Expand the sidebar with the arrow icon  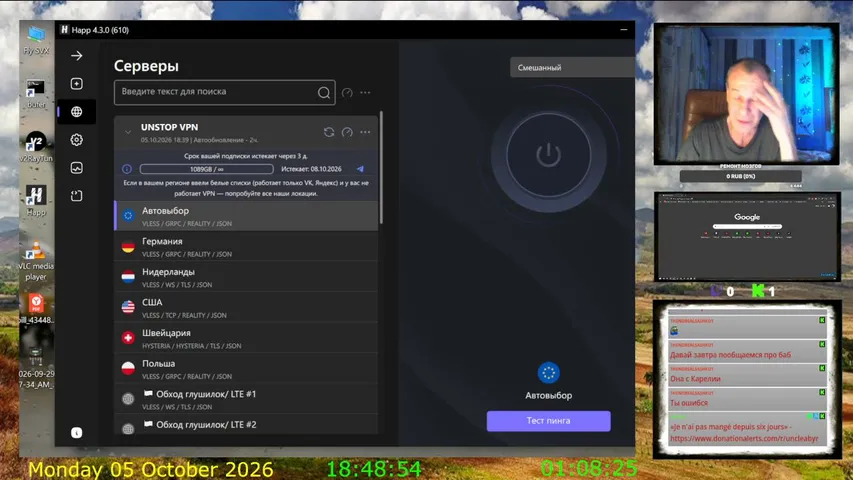pos(77,56)
